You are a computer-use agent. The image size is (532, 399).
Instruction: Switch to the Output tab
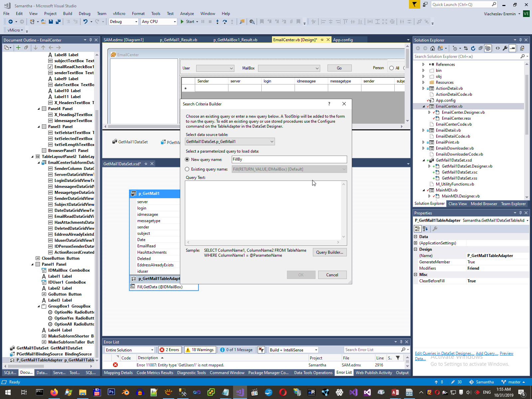click(402, 373)
